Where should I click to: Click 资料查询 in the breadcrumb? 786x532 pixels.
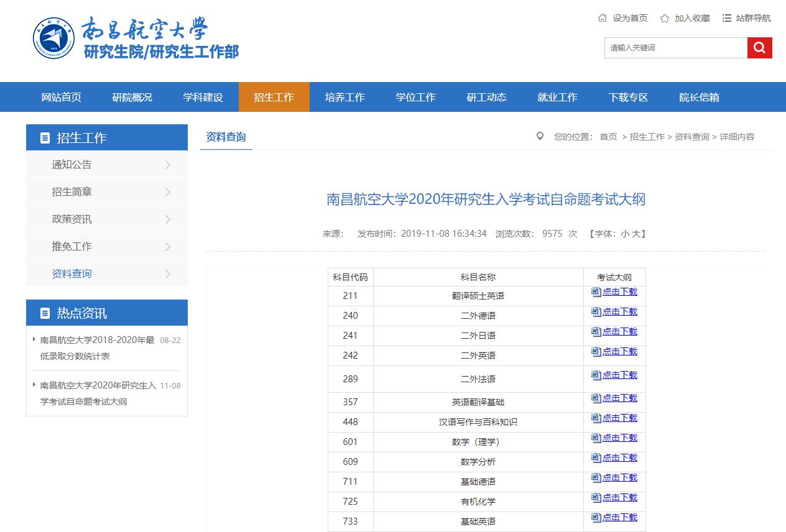coord(692,137)
